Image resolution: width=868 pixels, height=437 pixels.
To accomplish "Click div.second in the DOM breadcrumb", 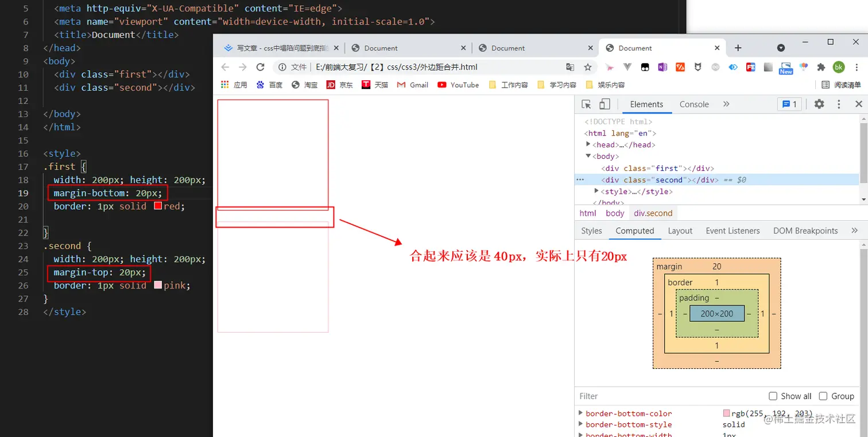I will tap(653, 213).
